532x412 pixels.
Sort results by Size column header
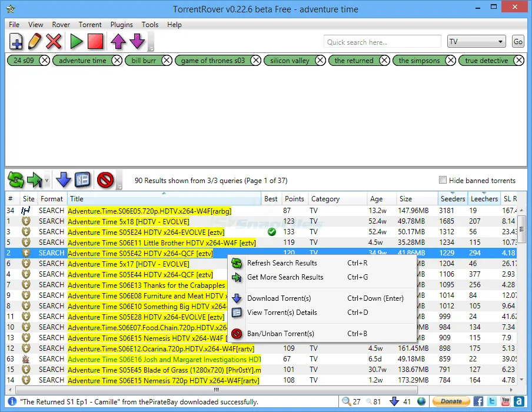pos(417,198)
